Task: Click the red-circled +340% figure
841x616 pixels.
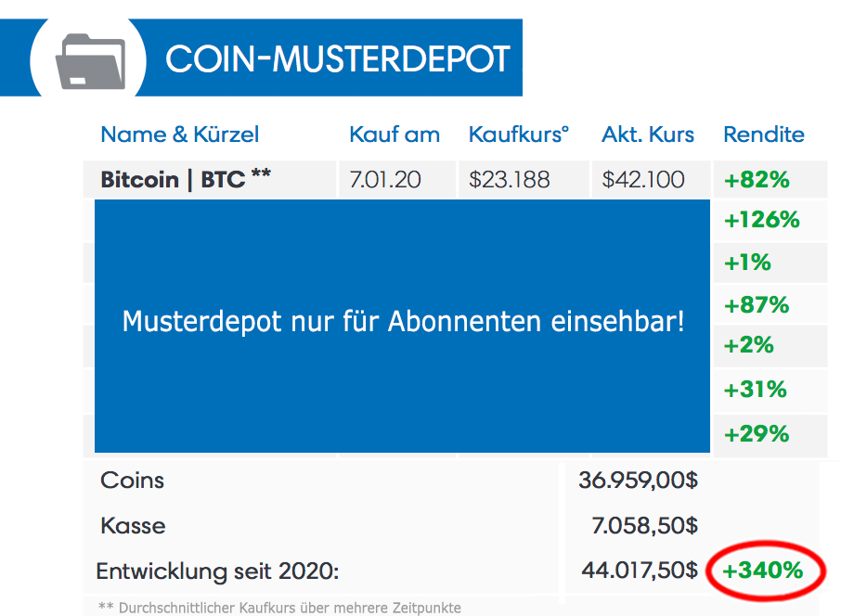Action: pyautogui.click(x=762, y=570)
